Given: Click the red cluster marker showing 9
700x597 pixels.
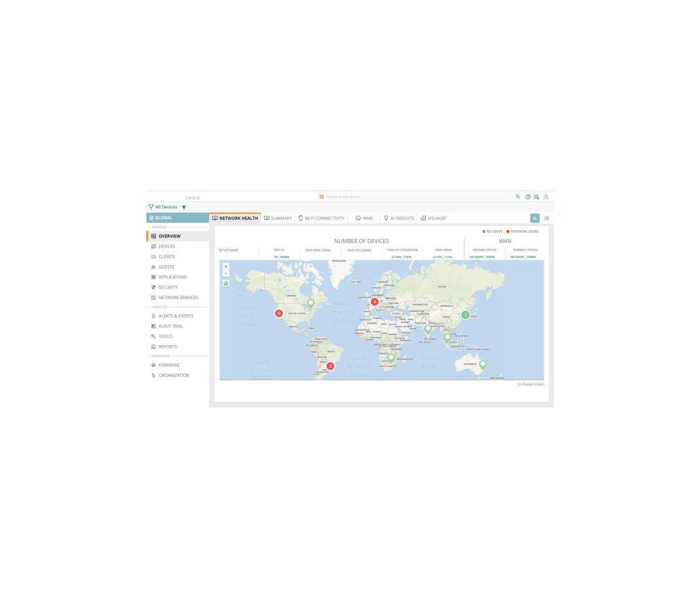Looking at the screenshot, I should [279, 314].
